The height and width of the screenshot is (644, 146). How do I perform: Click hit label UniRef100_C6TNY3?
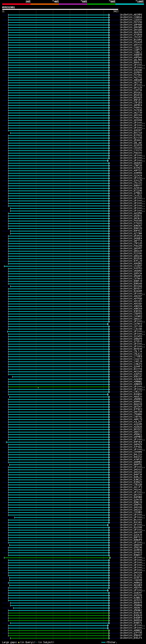point(131,324)
